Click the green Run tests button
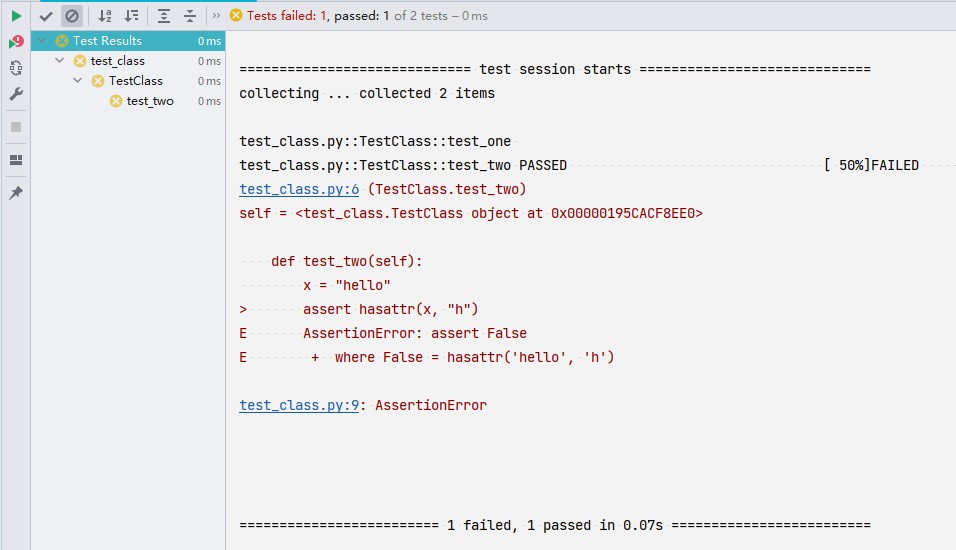Viewport: 956px width, 550px height. (16, 16)
